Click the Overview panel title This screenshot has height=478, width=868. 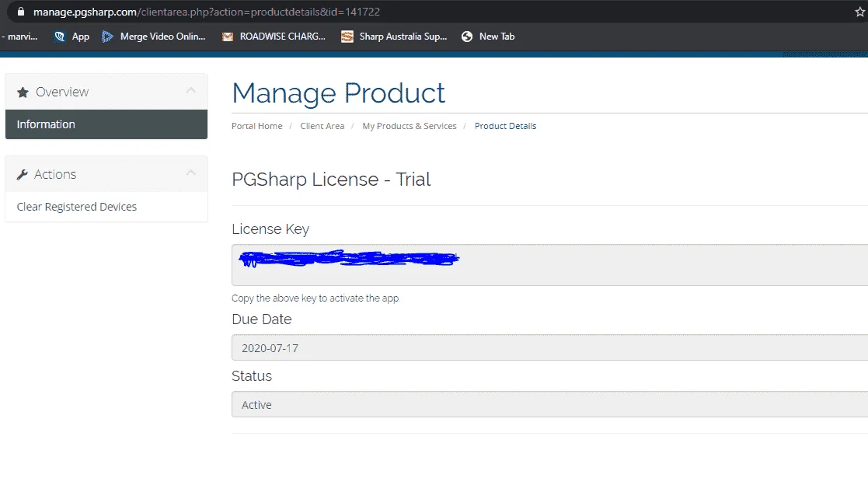(x=62, y=92)
